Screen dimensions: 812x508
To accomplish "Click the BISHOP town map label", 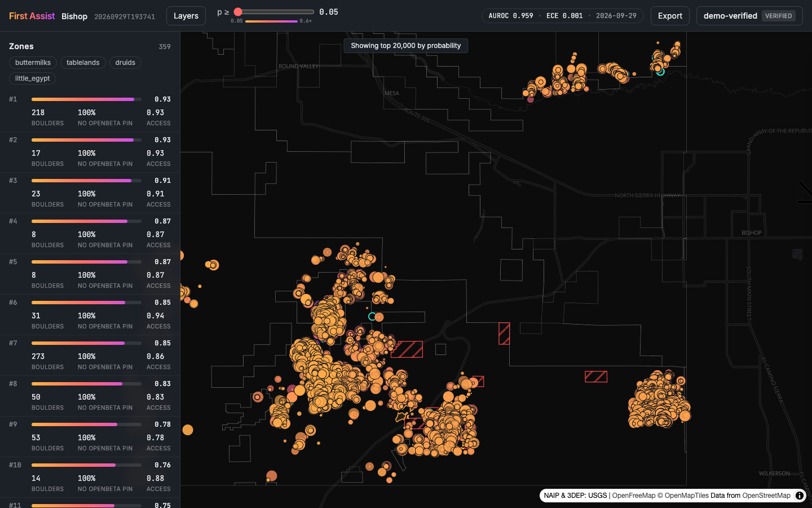I will (x=752, y=233).
